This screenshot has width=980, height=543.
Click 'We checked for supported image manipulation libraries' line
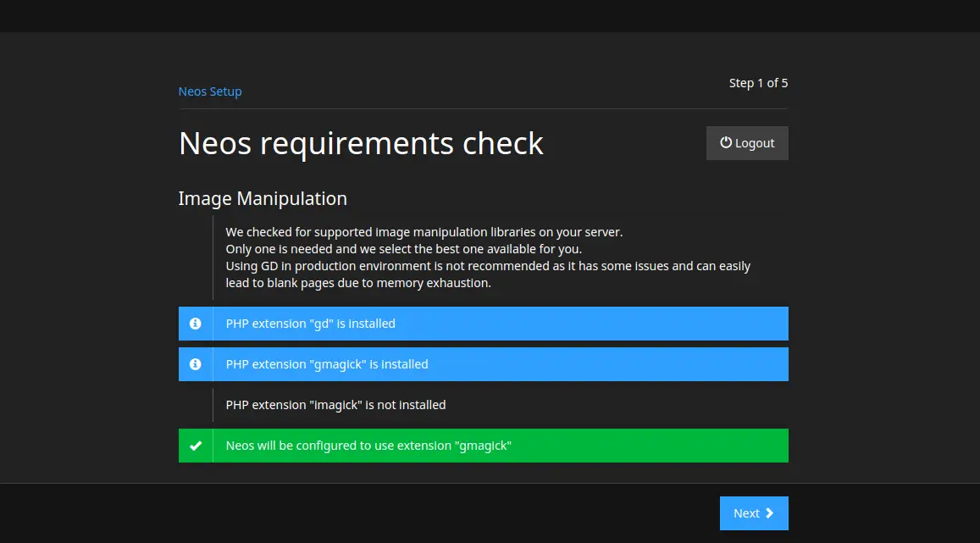[424, 232]
